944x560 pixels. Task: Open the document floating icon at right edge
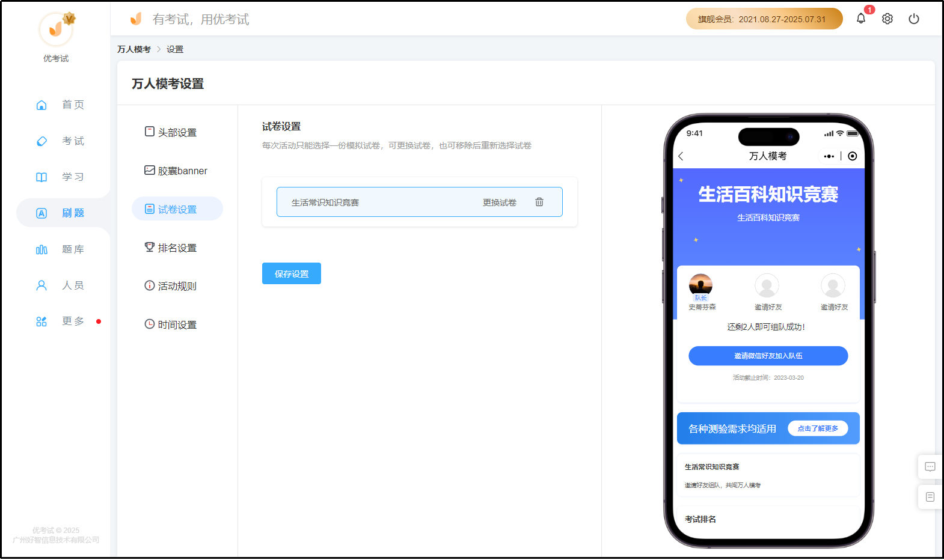(930, 497)
